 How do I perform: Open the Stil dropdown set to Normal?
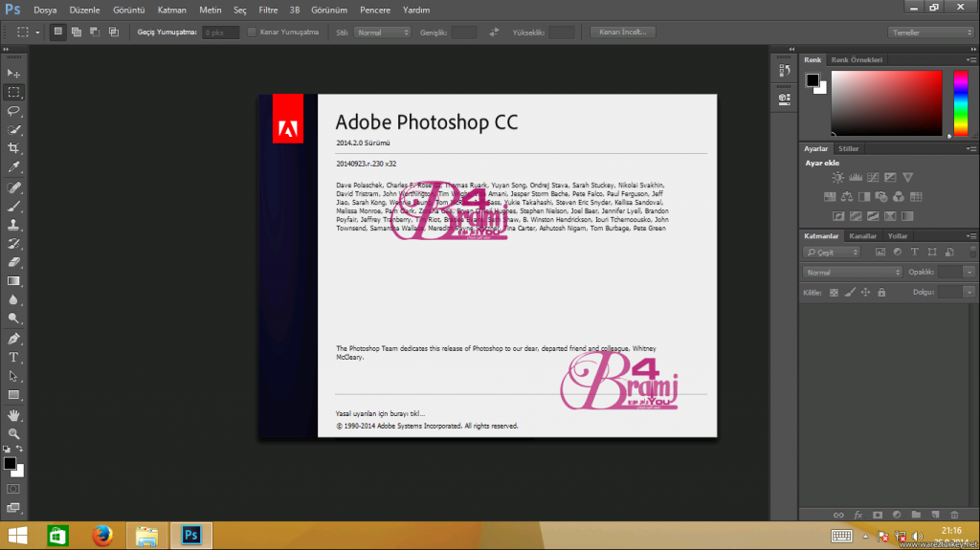coord(382,32)
